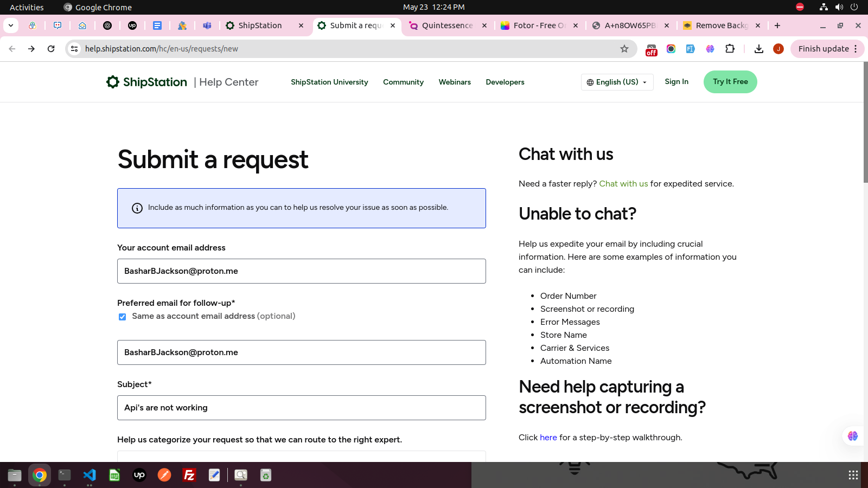Open the Google Docs pinned tab

157,25
